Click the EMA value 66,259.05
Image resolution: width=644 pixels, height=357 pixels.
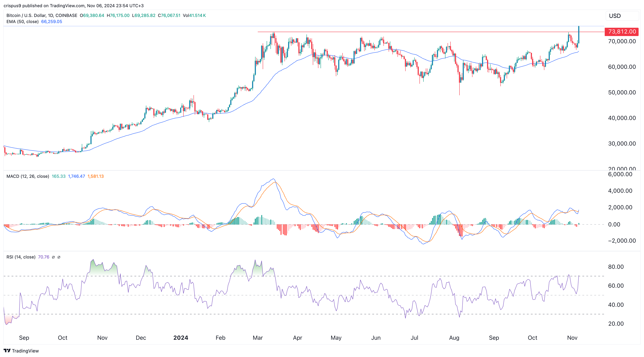52,21
